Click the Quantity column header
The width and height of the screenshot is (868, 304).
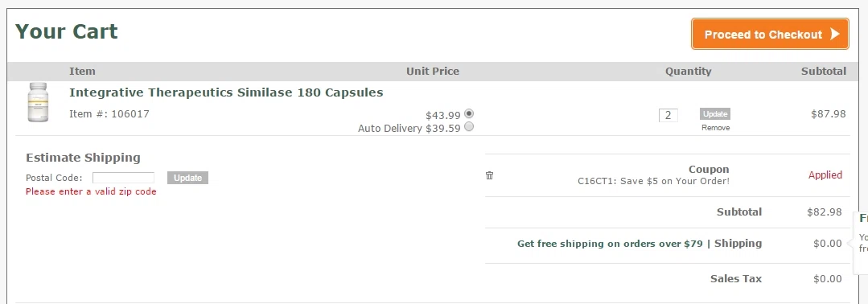pyautogui.click(x=688, y=71)
